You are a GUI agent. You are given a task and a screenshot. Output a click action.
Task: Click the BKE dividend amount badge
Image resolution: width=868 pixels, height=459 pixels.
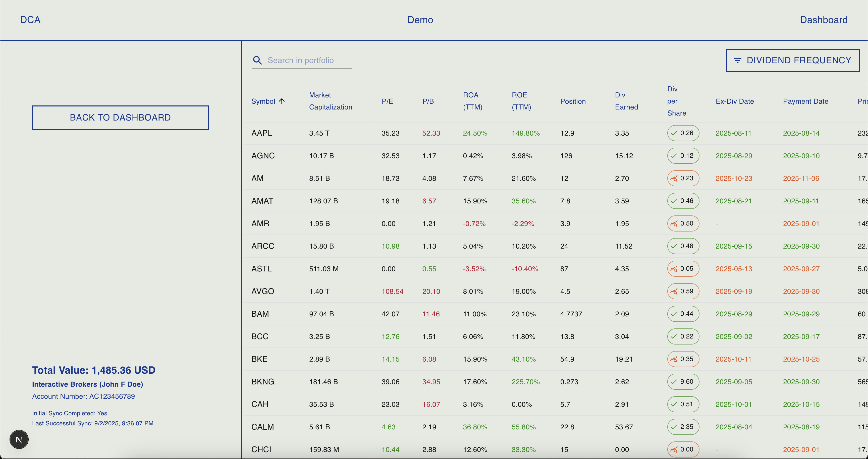click(x=683, y=359)
